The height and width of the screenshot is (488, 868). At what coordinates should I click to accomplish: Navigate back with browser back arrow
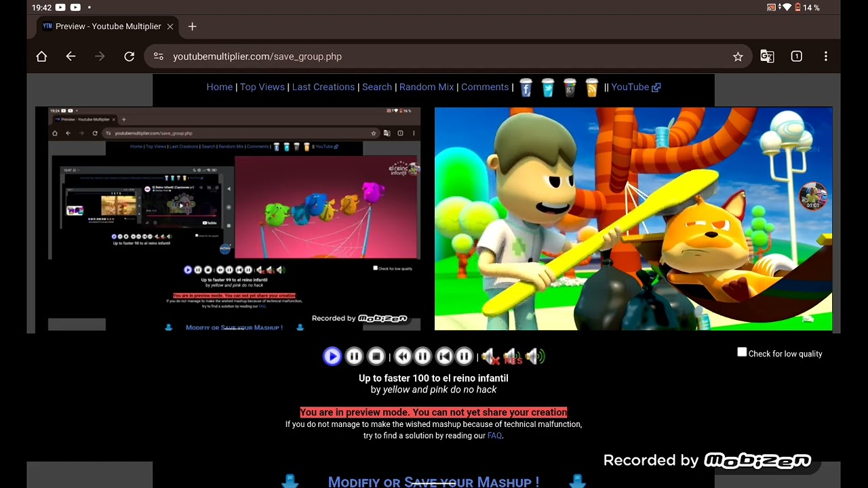coord(71,56)
